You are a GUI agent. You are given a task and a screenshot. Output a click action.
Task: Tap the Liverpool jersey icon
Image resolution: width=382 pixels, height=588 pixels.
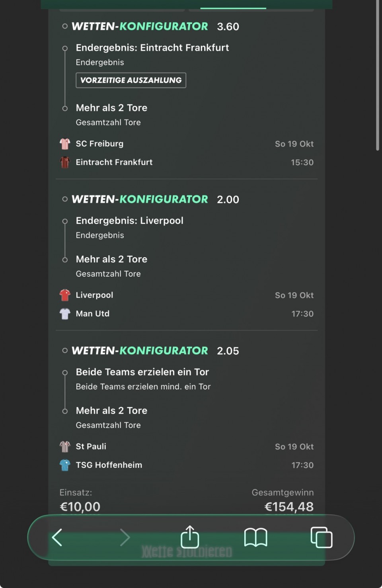tap(65, 295)
